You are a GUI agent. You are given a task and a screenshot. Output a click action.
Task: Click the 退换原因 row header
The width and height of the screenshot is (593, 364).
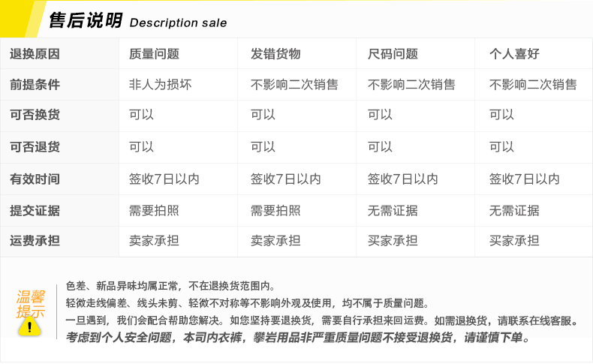[35, 54]
